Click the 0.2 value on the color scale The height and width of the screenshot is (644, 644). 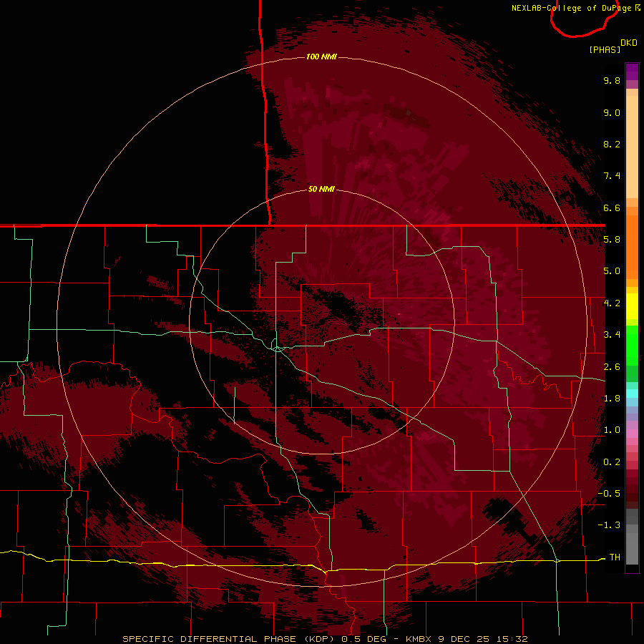click(612, 462)
